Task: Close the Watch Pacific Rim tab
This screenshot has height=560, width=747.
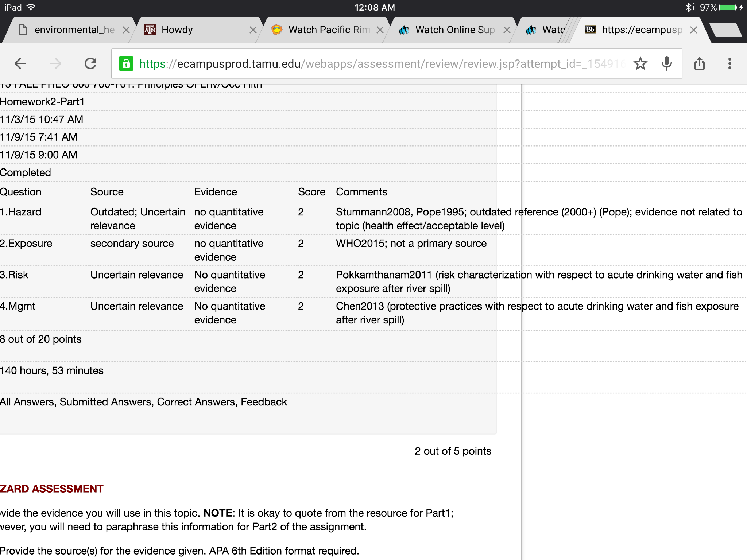Action: (x=380, y=30)
